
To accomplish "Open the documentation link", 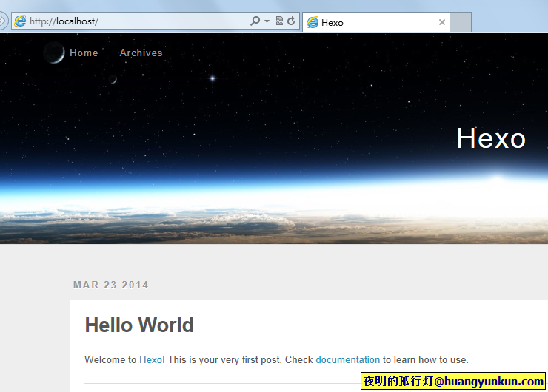I will [348, 360].
